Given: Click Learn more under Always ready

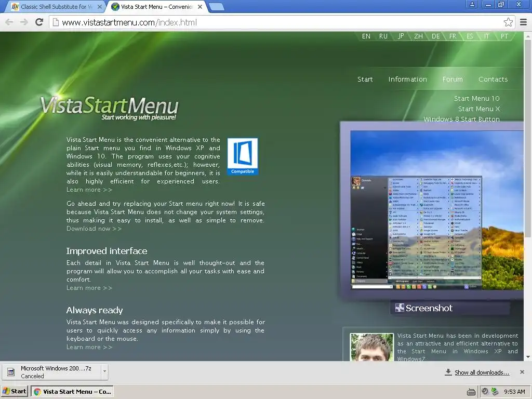Looking at the screenshot, I should click(x=89, y=347).
